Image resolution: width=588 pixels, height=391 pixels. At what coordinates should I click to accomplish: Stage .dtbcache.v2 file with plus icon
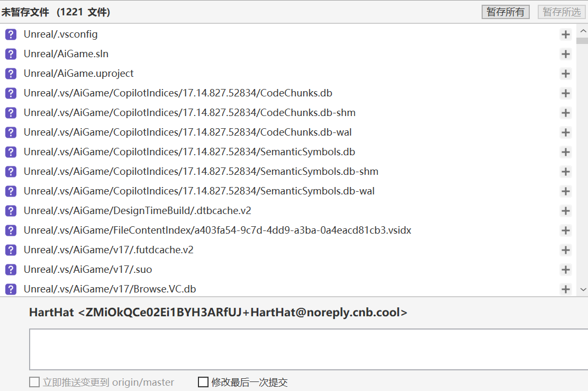pyautogui.click(x=565, y=211)
